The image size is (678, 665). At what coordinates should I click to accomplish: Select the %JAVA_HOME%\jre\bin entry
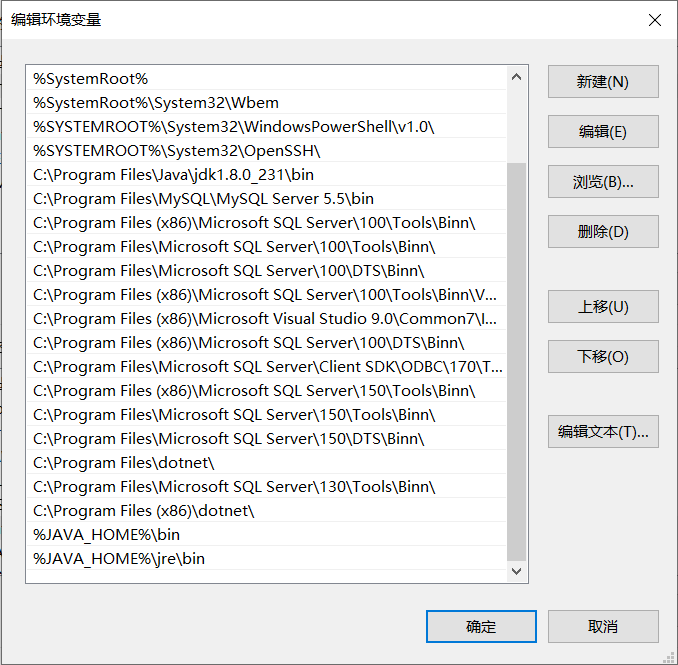coord(266,559)
